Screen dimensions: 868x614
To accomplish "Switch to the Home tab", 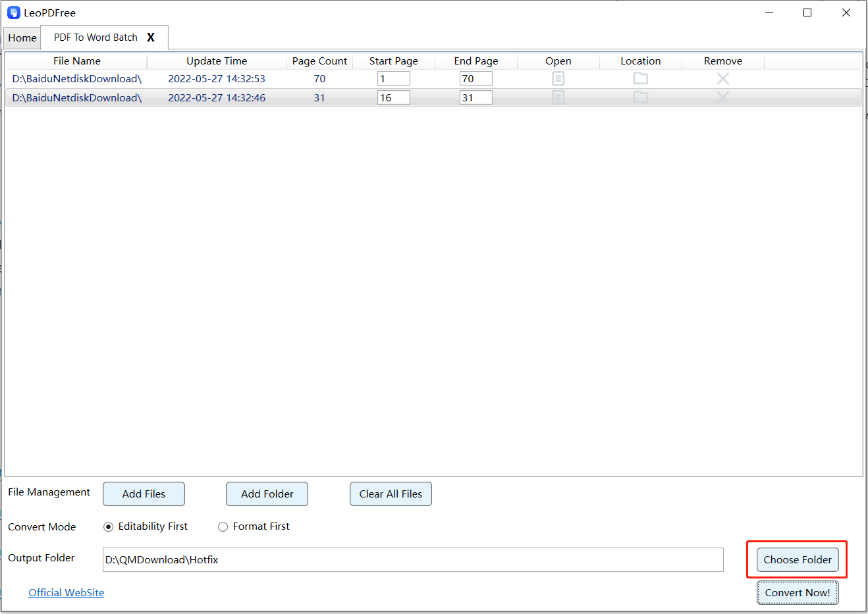I will click(22, 38).
